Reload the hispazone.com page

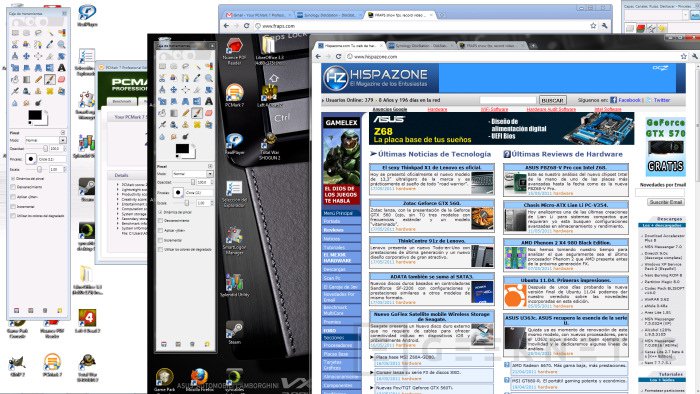(338, 57)
